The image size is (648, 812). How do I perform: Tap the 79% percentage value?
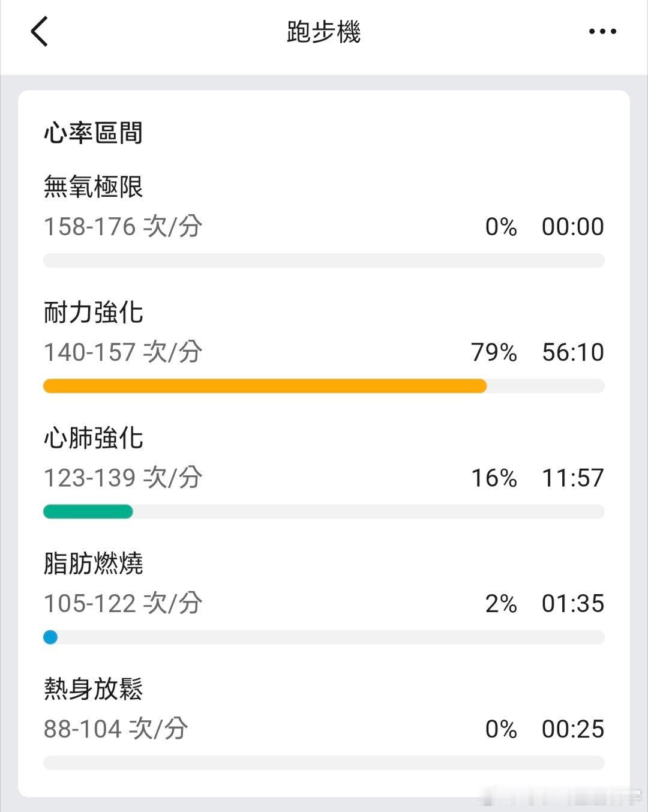click(x=494, y=352)
